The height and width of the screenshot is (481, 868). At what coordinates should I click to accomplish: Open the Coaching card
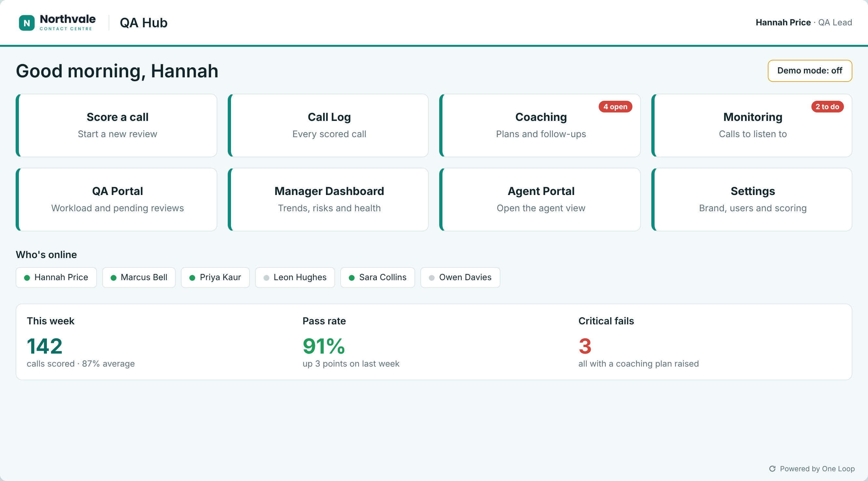pyautogui.click(x=540, y=125)
